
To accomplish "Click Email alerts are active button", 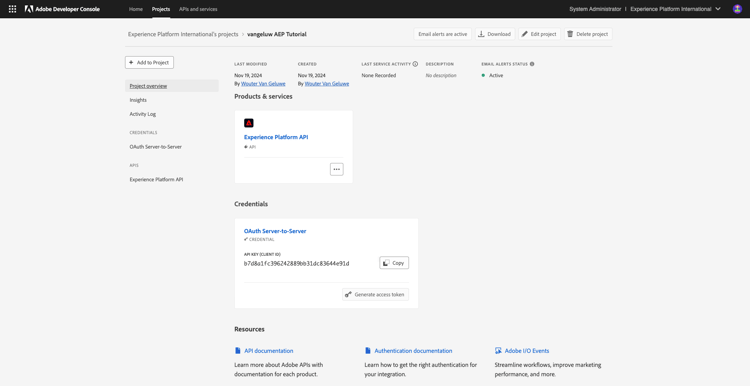I will click(442, 34).
